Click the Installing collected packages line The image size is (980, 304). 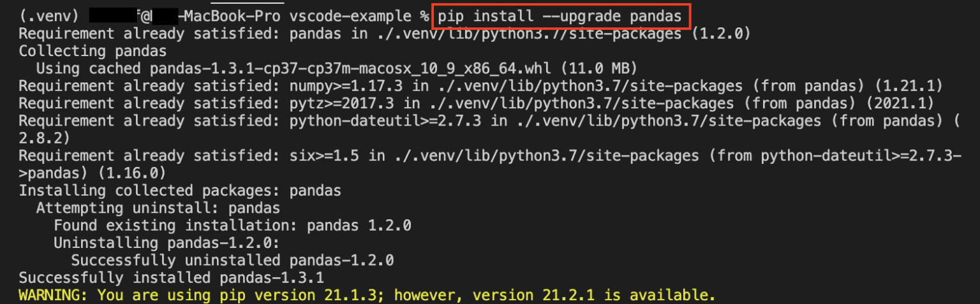(180, 190)
